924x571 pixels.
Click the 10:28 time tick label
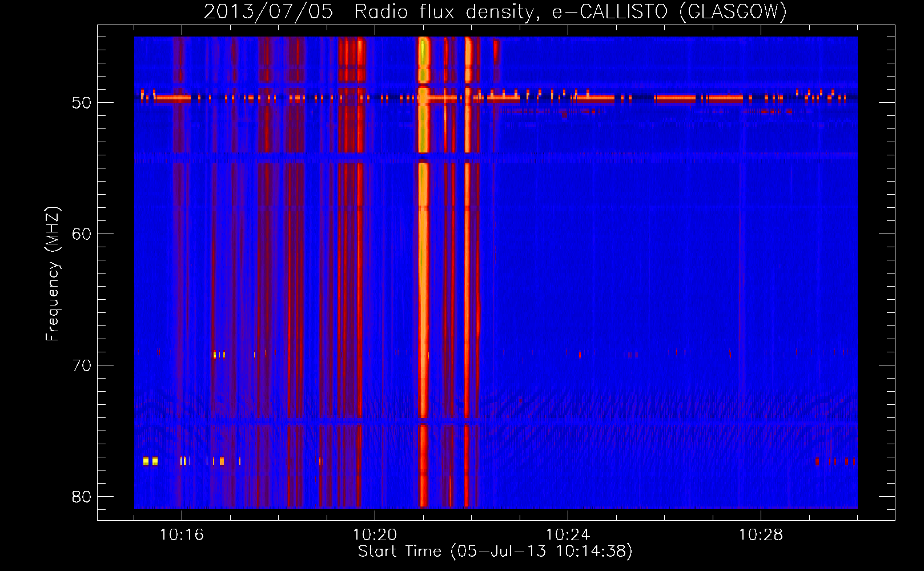coord(761,535)
